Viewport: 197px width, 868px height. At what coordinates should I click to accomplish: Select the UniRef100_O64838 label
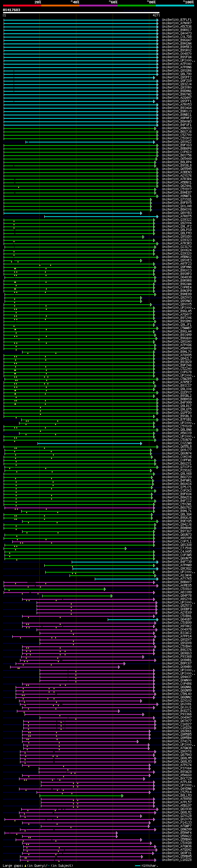(x=176, y=277)
